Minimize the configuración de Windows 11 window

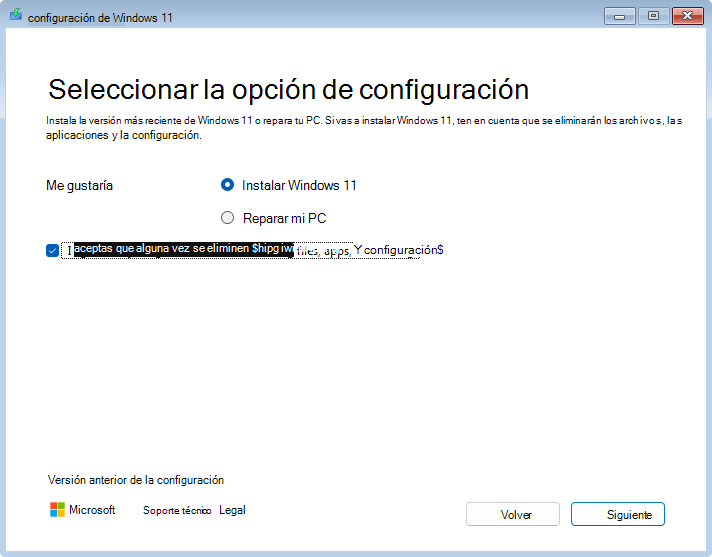pyautogui.click(x=619, y=17)
